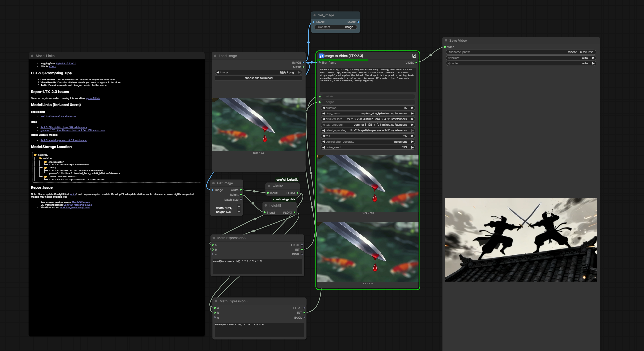The image size is (644, 351).
Task: Open the ComfyUI_frontend/issues link
Action: coord(77,205)
